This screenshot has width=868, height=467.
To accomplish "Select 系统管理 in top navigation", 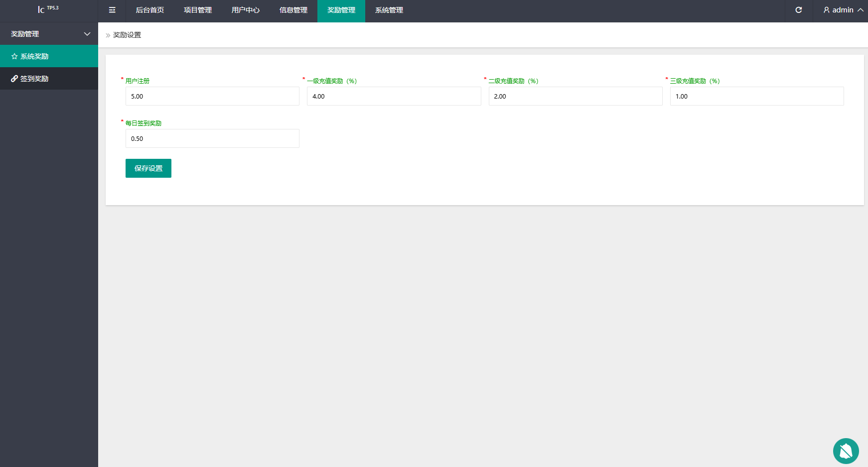I will pyautogui.click(x=389, y=10).
